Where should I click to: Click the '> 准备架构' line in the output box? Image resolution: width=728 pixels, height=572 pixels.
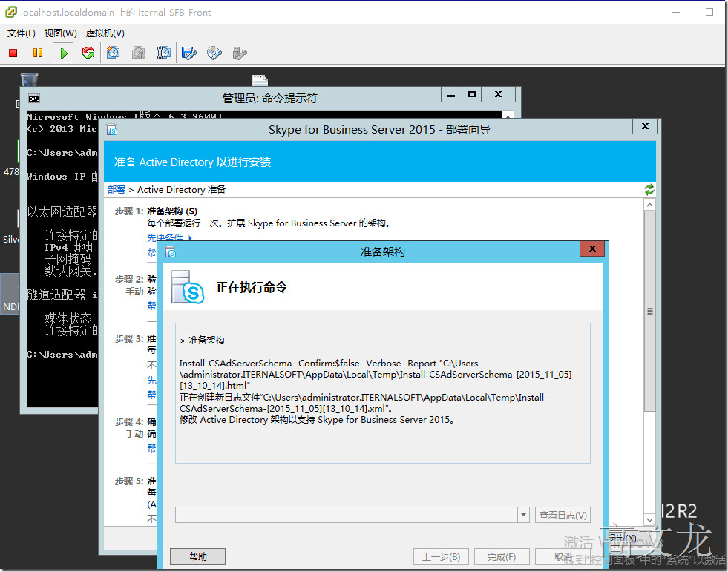click(x=202, y=341)
